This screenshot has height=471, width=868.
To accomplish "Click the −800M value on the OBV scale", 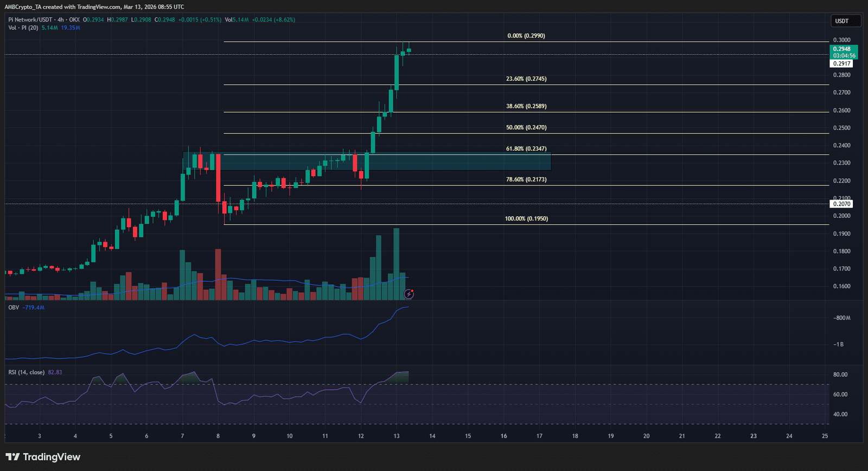I will (x=842, y=318).
